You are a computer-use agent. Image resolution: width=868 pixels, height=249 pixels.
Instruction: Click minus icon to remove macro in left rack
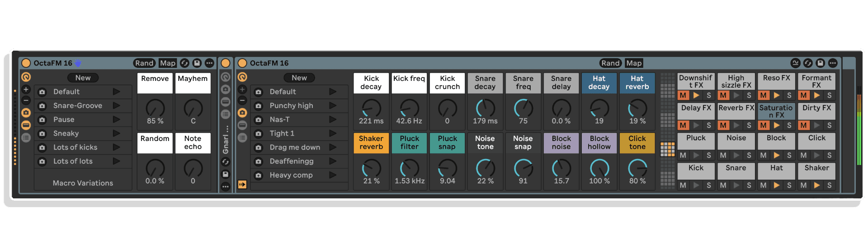tap(26, 100)
